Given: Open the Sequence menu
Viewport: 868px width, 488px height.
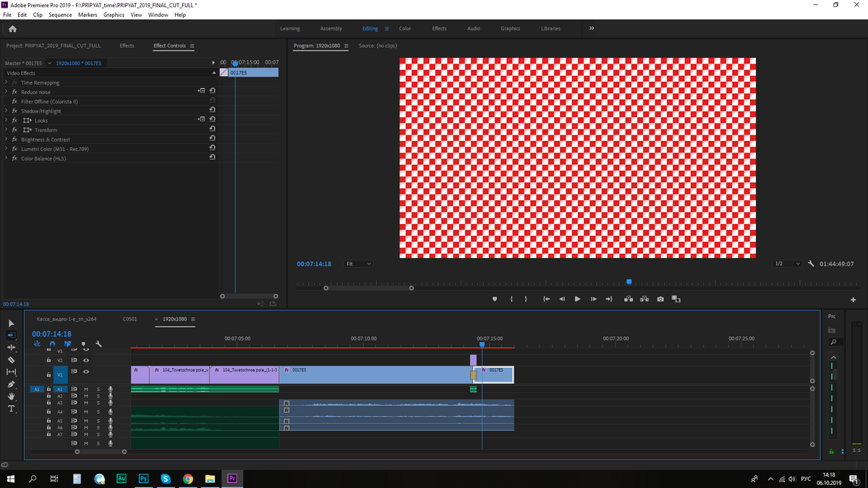Looking at the screenshot, I should (60, 14).
